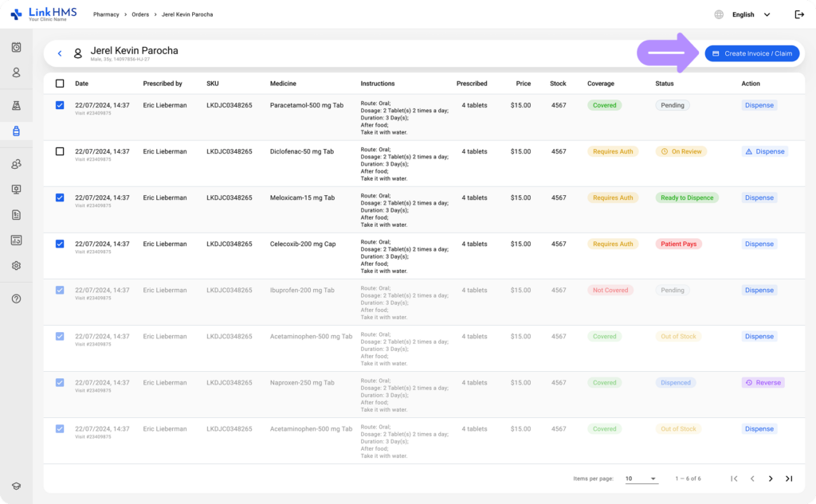Select the pharmacy bottle sidebar icon
Screen dimensions: 816x504
point(16,131)
